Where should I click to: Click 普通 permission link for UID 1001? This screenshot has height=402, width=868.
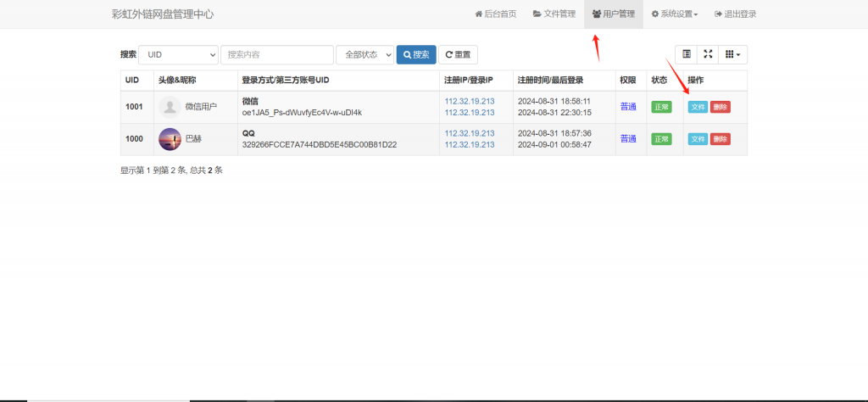[628, 107]
